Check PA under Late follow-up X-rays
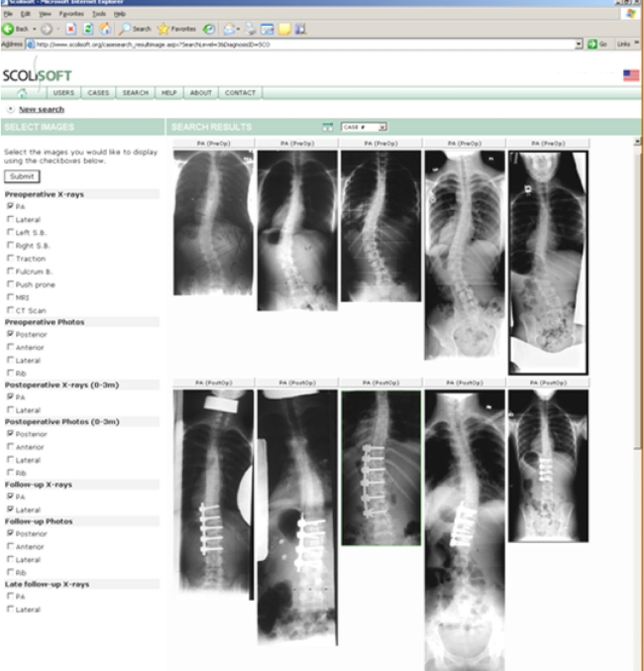This screenshot has height=671, width=644. 10,596
